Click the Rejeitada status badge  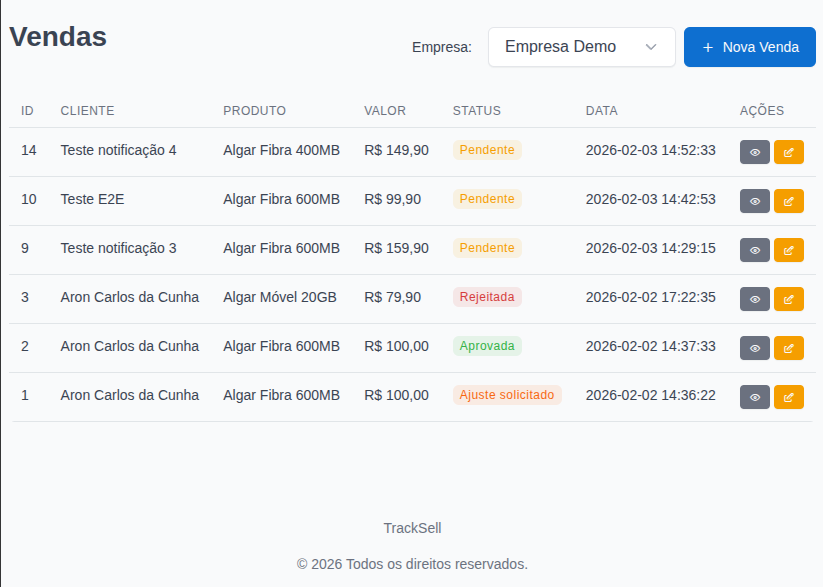[x=487, y=297]
